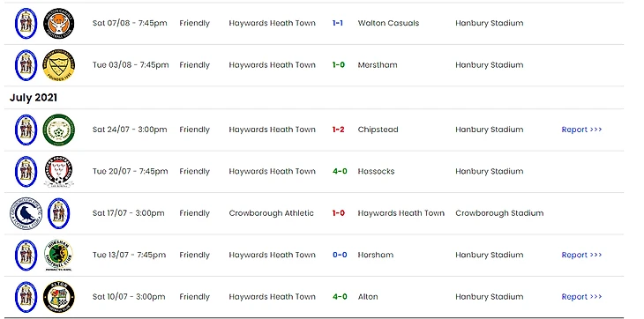Image resolution: width=644 pixels, height=319 pixels.
Task: Click the Merstham club crest
Action: click(59, 65)
